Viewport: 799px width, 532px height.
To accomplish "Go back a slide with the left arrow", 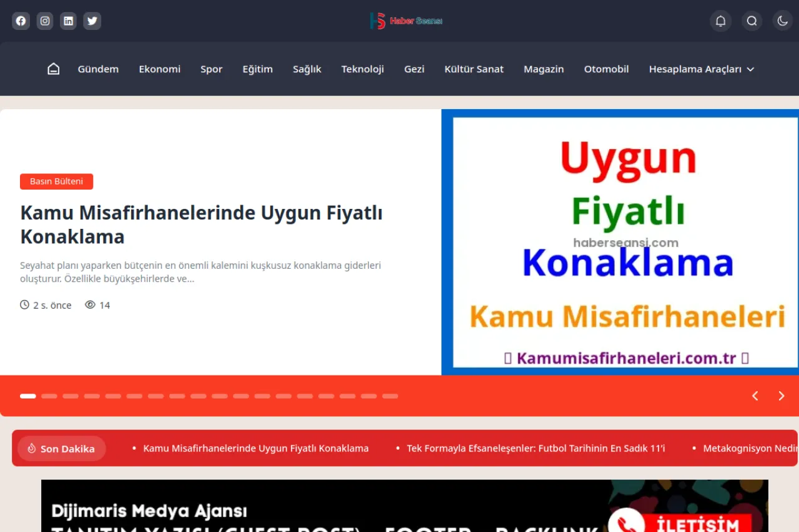I will point(755,395).
